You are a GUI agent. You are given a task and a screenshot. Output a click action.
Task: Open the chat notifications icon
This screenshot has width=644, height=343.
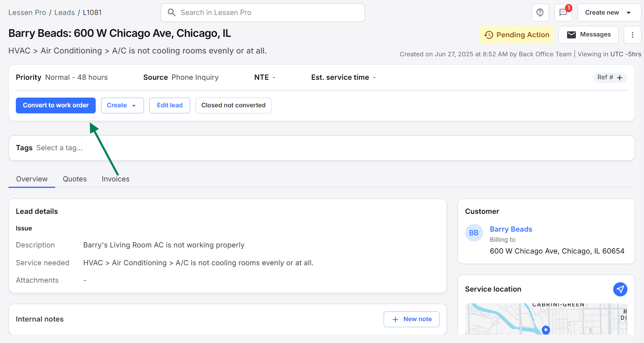563,13
